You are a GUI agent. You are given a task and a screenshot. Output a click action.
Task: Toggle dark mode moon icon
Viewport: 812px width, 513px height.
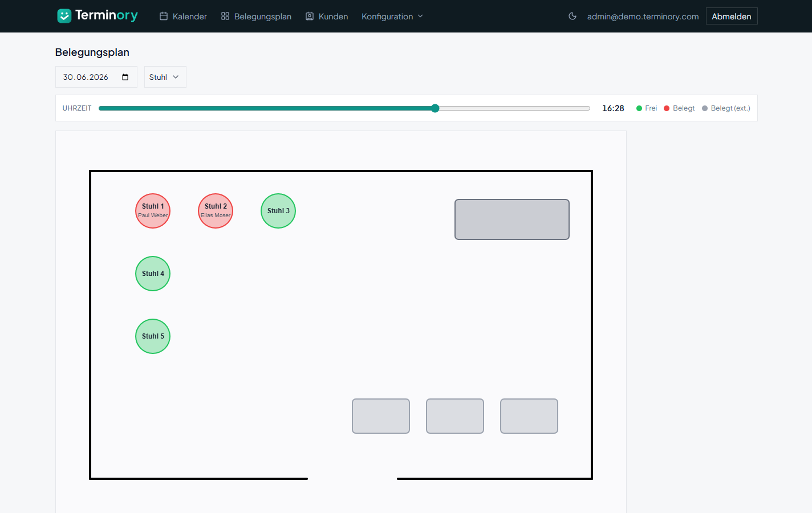pos(573,16)
